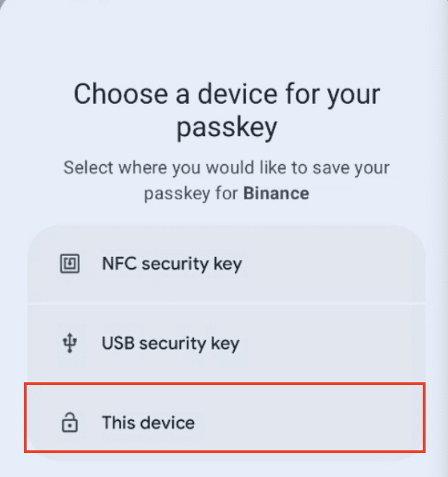The height and width of the screenshot is (477, 448).
Task: Click empty space right of NFC security key
Action: 334,264
